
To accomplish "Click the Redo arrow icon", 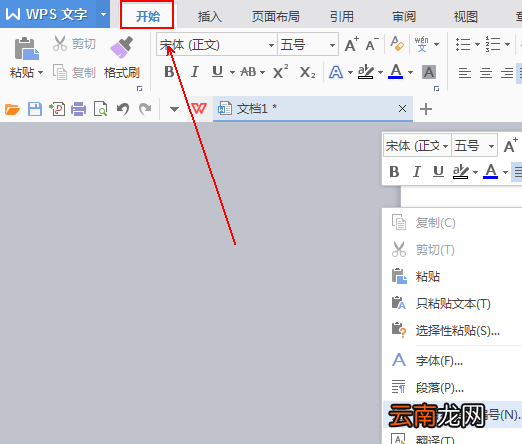I will (145, 109).
